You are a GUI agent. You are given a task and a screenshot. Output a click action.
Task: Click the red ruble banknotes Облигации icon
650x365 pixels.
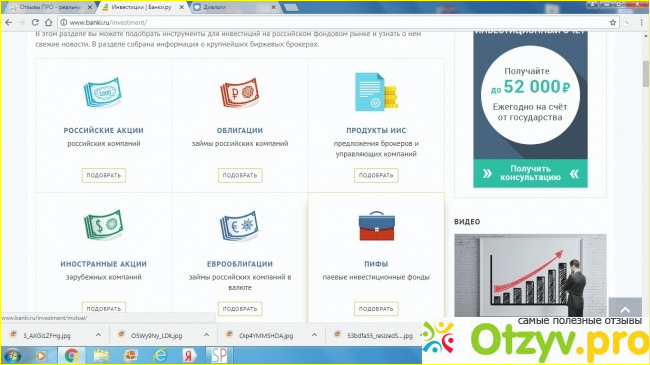click(240, 93)
